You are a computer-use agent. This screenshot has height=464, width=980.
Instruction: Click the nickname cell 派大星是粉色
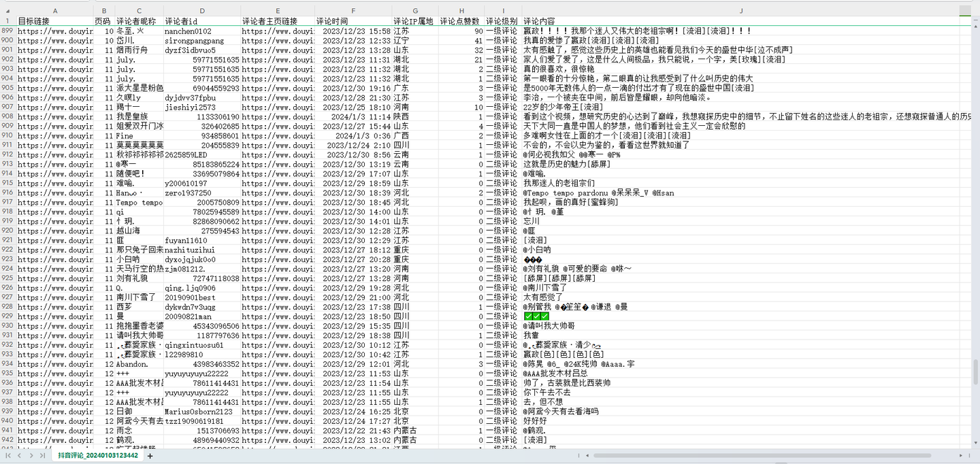pos(139,88)
